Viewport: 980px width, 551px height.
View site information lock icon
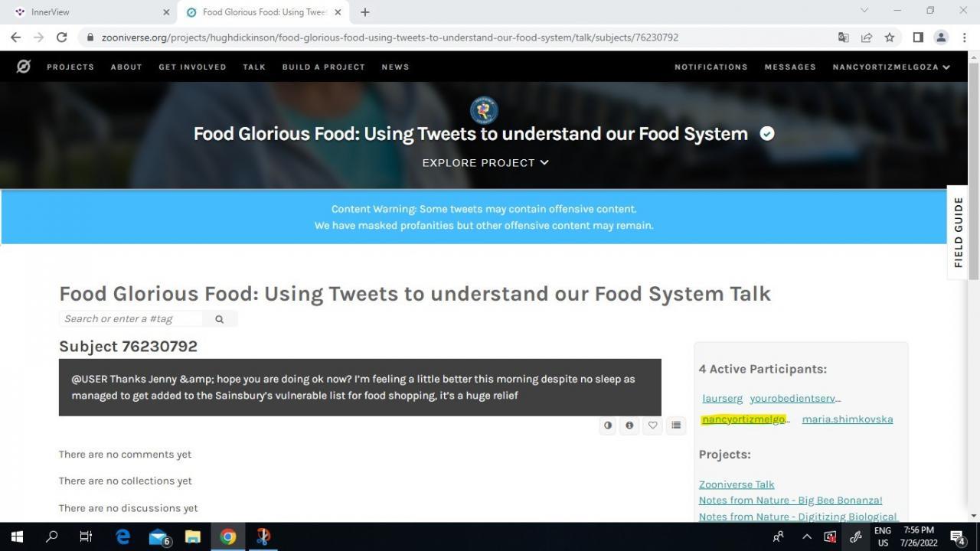click(x=90, y=37)
